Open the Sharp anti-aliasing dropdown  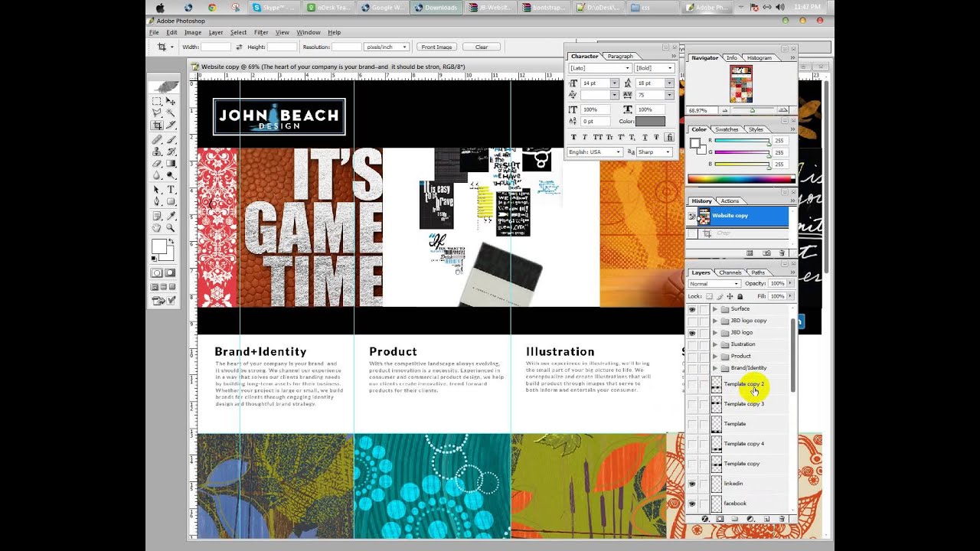pos(655,152)
